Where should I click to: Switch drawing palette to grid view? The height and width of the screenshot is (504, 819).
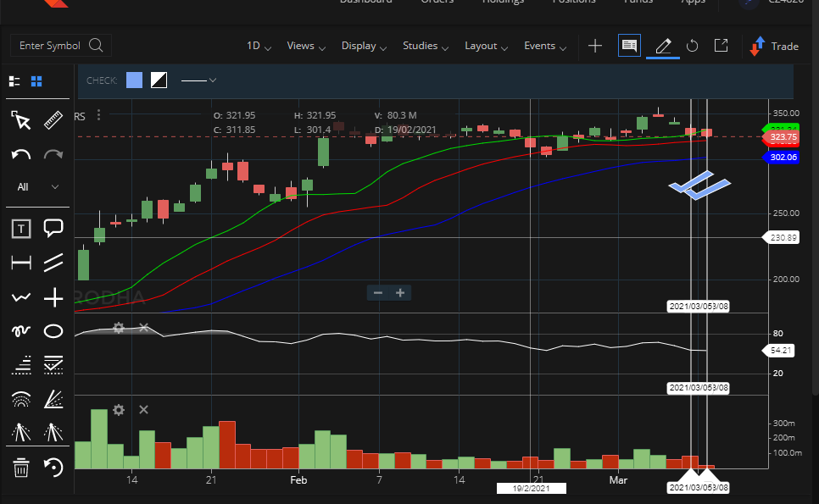click(x=36, y=81)
